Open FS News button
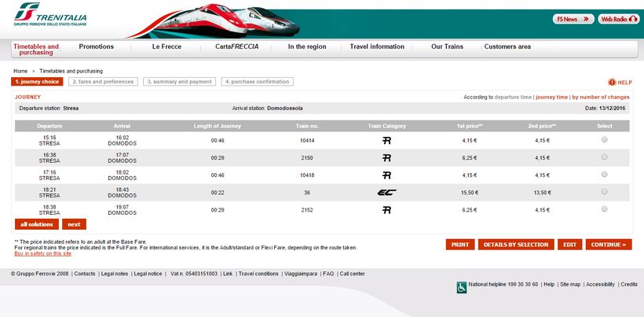Viewport: 644px width, 317px height. coord(573,19)
